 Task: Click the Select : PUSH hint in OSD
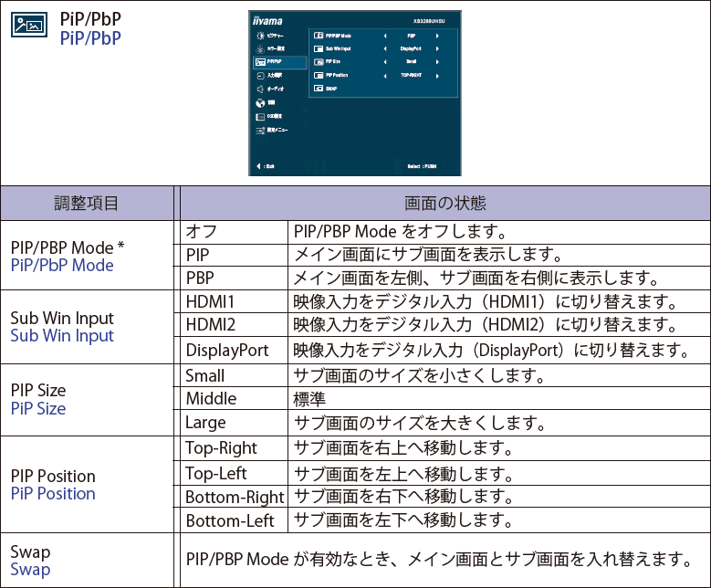click(422, 166)
